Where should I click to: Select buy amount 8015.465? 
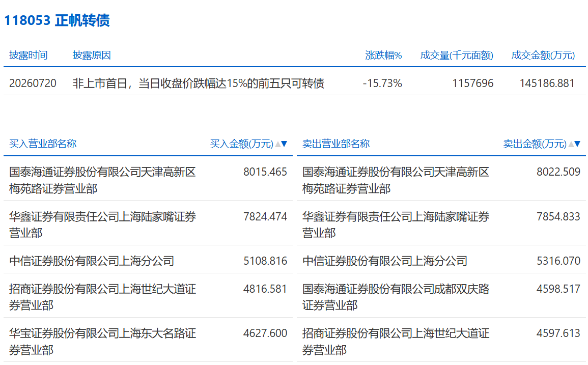(265, 172)
